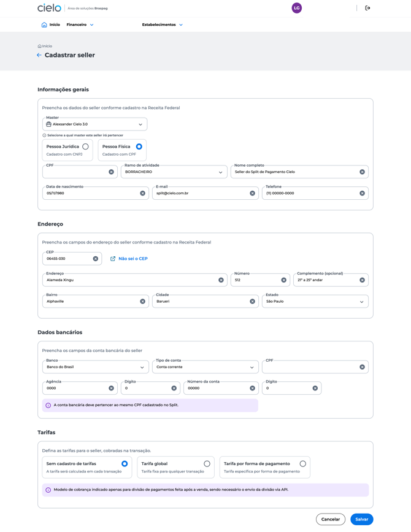The height and width of the screenshot is (532, 411).
Task: Clear the Nome completo field
Action: pos(362,172)
